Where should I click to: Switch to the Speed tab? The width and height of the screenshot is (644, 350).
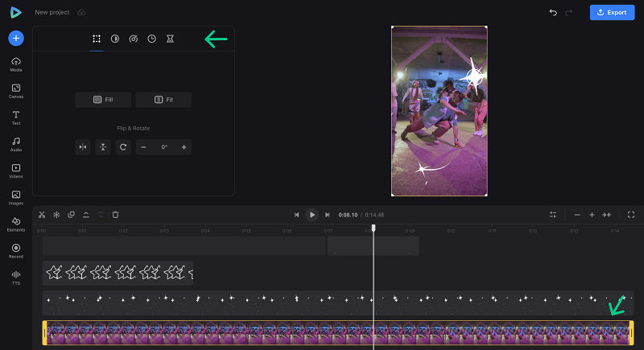[134, 39]
